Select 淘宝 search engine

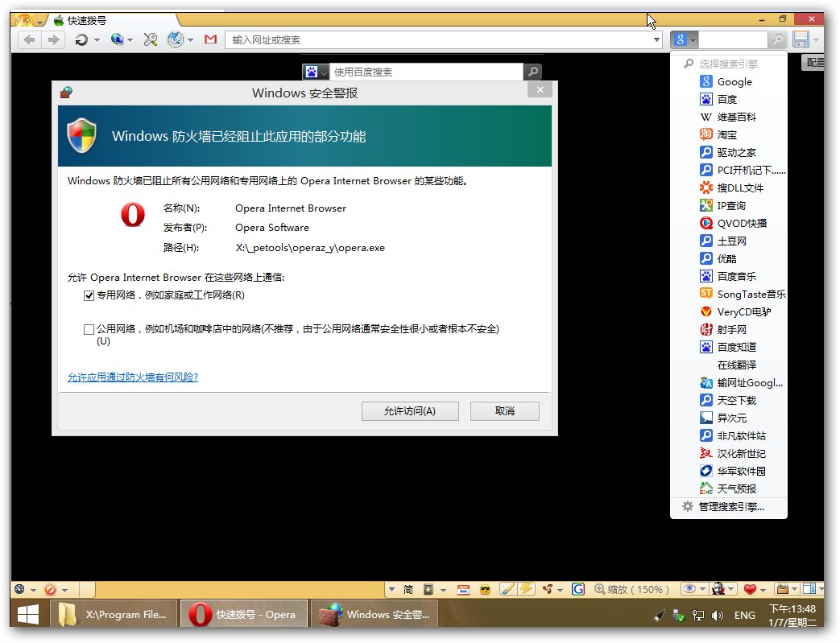729,135
